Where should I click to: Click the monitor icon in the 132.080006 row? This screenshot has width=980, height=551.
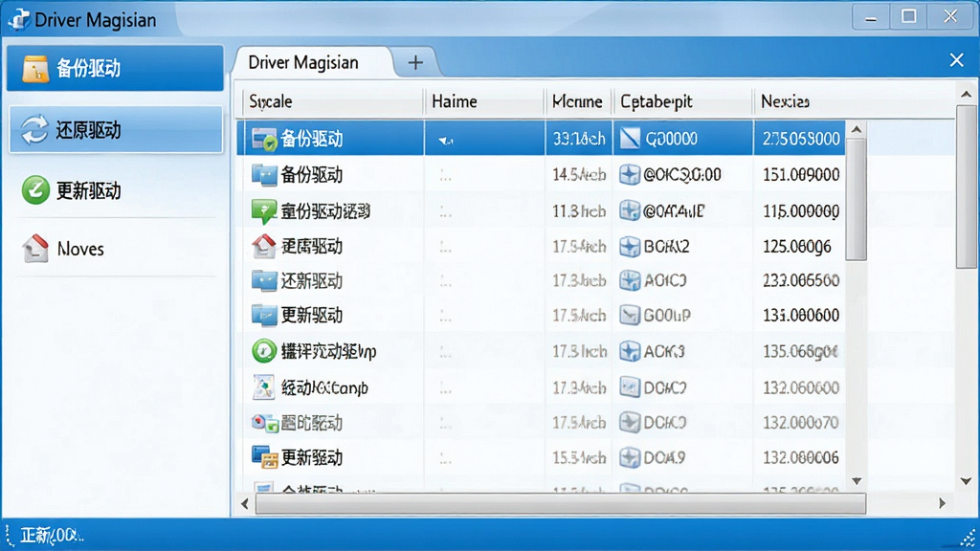tap(264, 458)
